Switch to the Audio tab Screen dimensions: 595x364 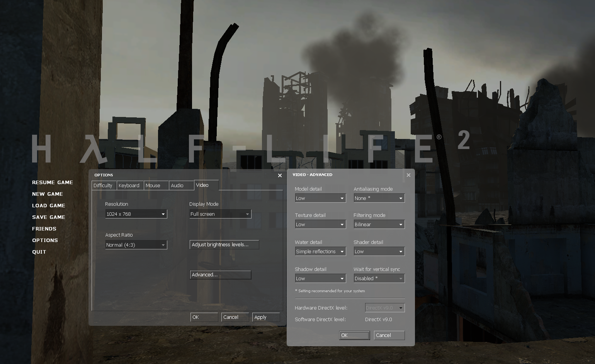181,185
